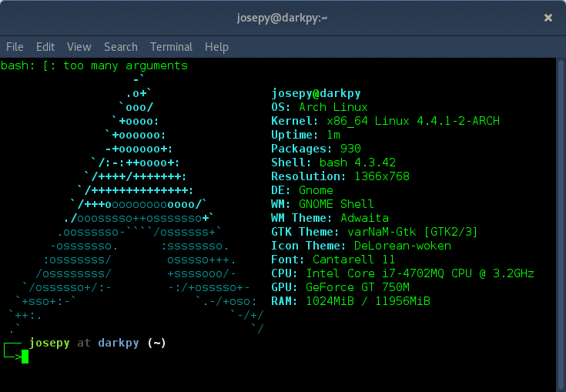Open the Edit menu

[x=45, y=47]
